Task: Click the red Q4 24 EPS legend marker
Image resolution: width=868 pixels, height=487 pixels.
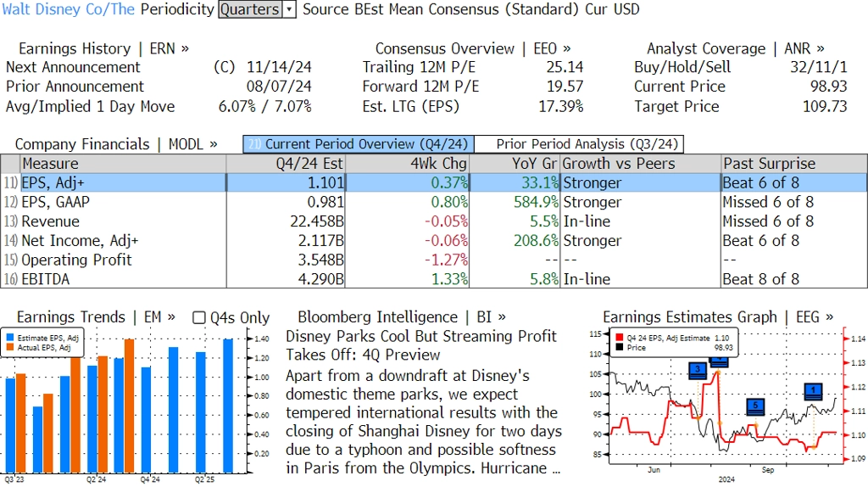Action: point(619,338)
